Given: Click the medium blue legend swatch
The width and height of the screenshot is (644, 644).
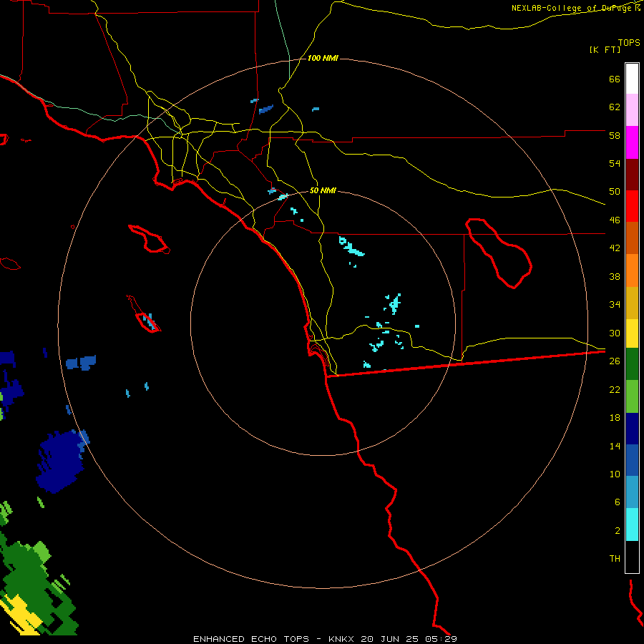Looking at the screenshot, I should tap(632, 460).
